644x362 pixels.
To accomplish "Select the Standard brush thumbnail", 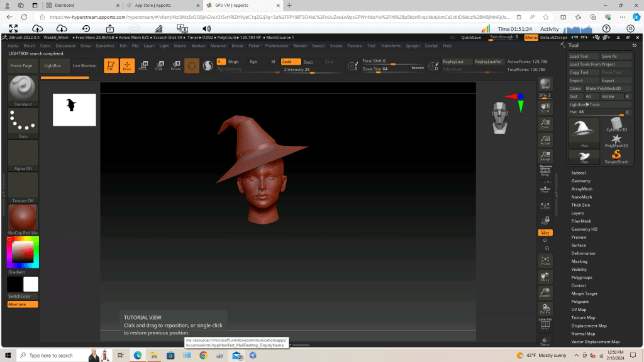I will 23,89.
